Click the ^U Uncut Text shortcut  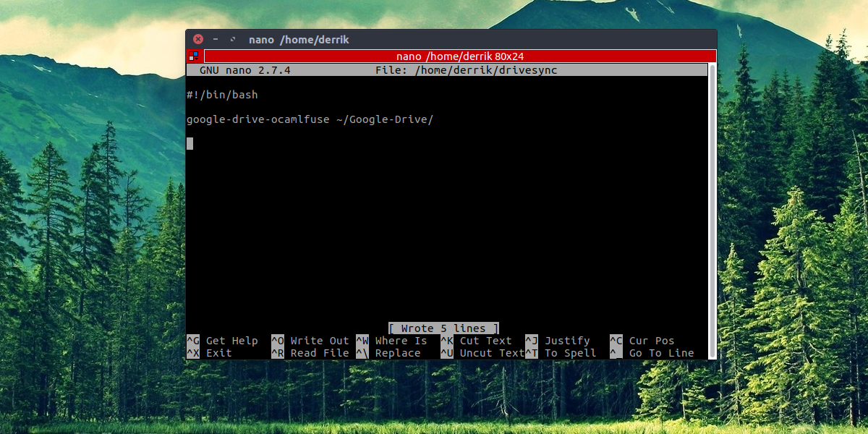482,353
